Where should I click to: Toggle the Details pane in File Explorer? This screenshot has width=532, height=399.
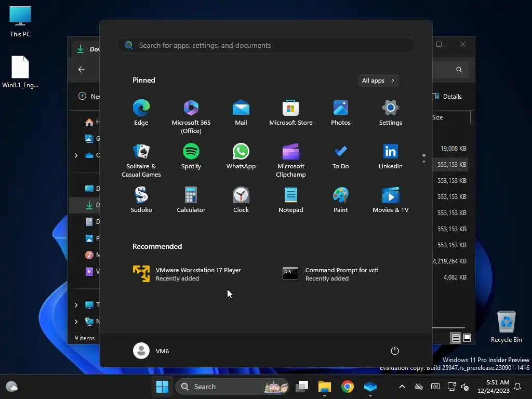[x=447, y=96]
